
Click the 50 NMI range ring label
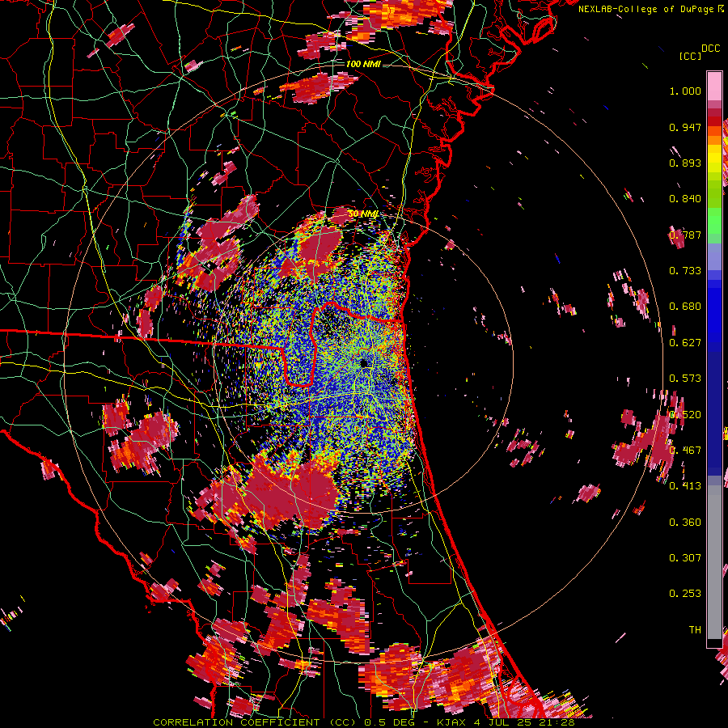pos(363,214)
